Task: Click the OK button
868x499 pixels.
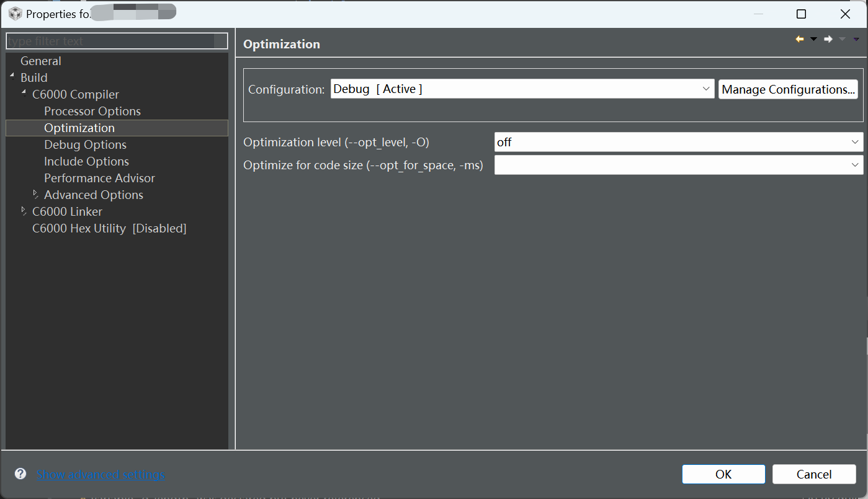Action: tap(723, 474)
